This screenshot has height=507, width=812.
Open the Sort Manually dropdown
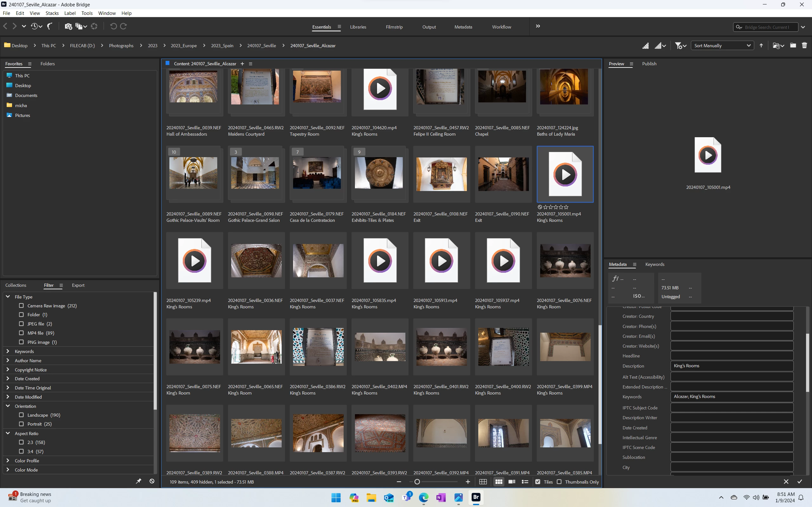tap(722, 46)
